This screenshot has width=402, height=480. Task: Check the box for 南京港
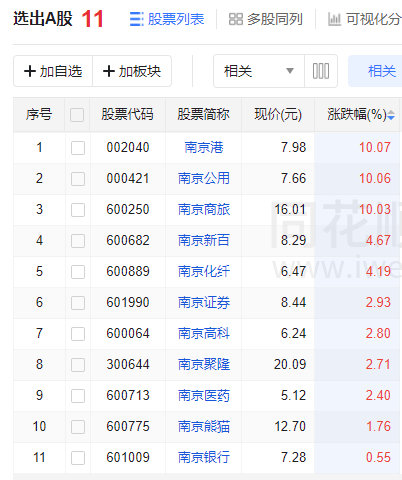[78, 148]
